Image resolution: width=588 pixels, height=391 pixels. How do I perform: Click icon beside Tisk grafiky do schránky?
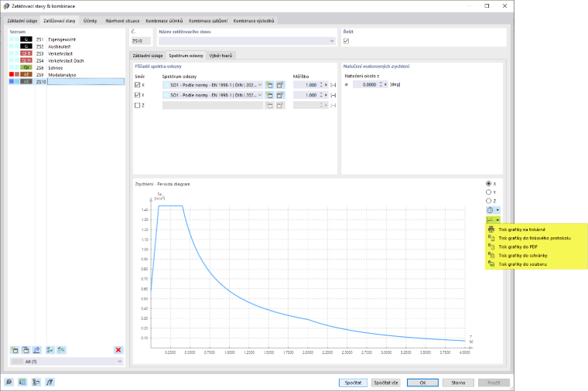coord(491,255)
